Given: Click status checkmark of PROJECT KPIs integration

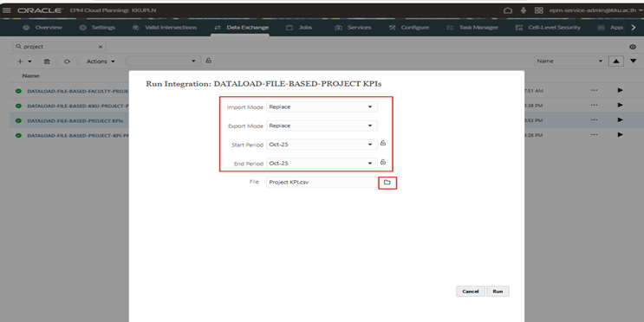Looking at the screenshot, I should pos(18,120).
